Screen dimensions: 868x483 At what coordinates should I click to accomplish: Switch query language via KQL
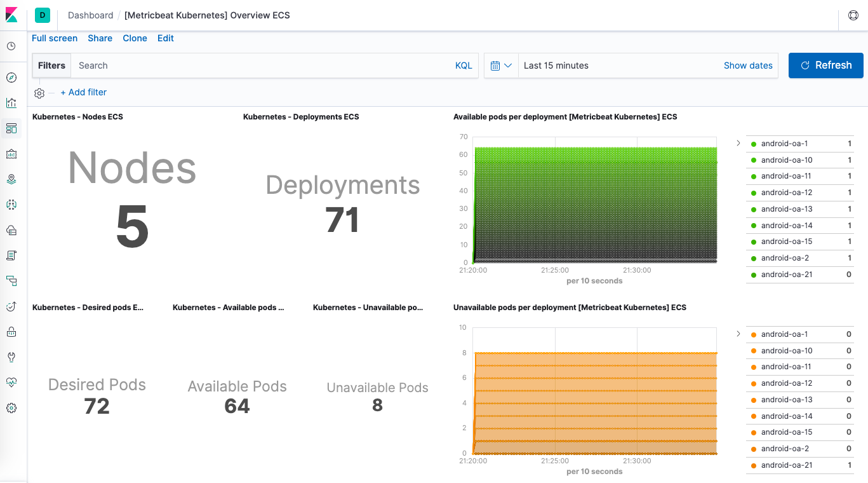464,65
